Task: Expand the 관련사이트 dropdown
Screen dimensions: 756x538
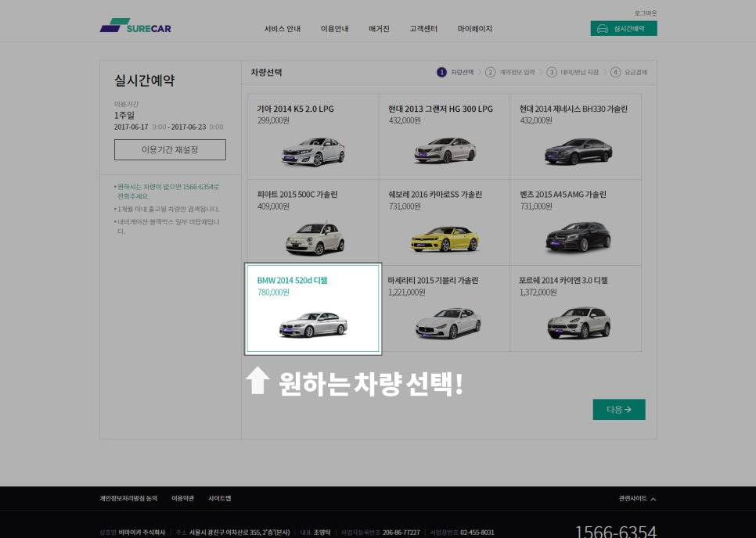Action: [x=637, y=498]
